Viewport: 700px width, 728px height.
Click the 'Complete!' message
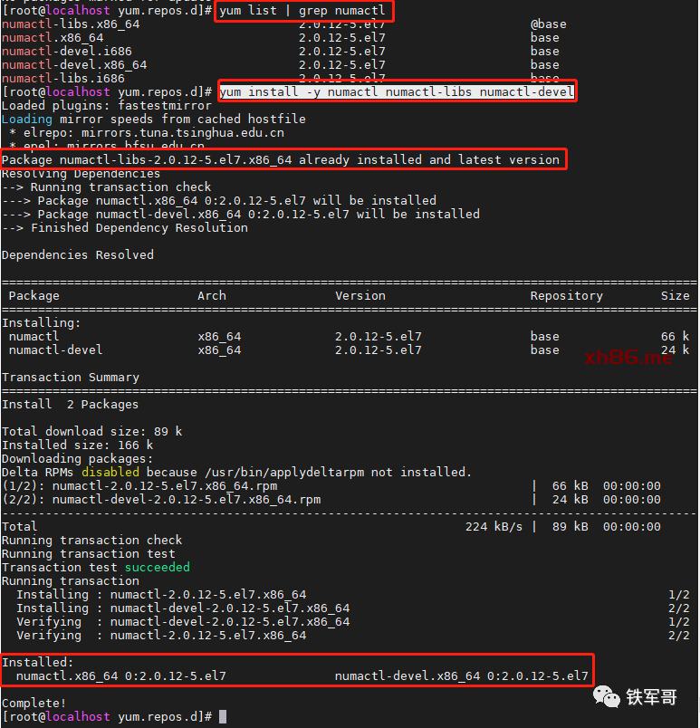pos(34,704)
